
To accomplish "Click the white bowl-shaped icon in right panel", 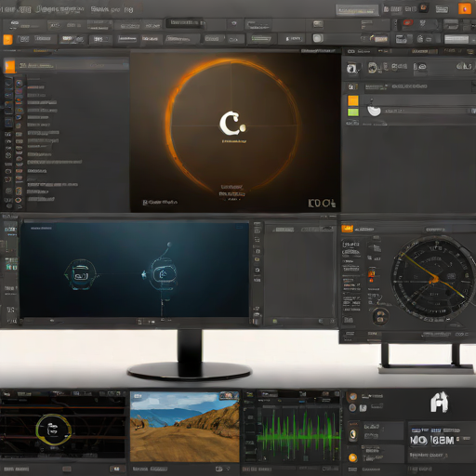I will (374, 110).
